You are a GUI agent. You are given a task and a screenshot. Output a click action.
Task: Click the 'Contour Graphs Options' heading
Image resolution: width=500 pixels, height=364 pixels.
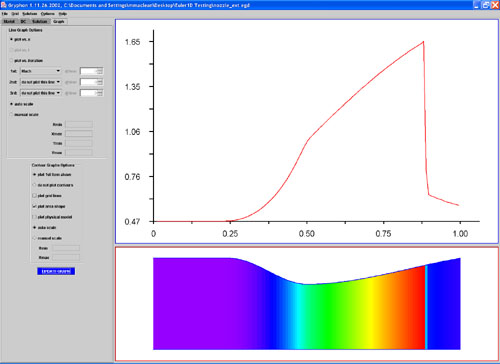click(x=53, y=165)
